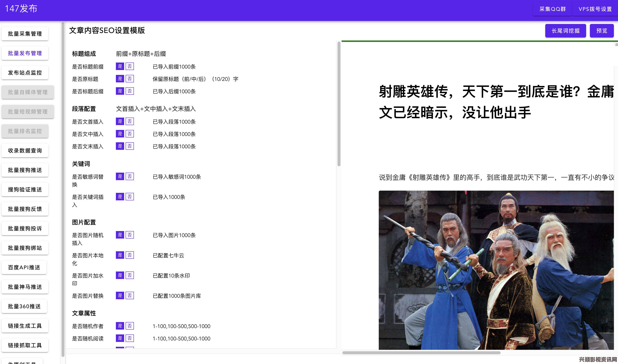The height and width of the screenshot is (364, 618).
Task: Open 批量360推送 page
Action: point(24,306)
